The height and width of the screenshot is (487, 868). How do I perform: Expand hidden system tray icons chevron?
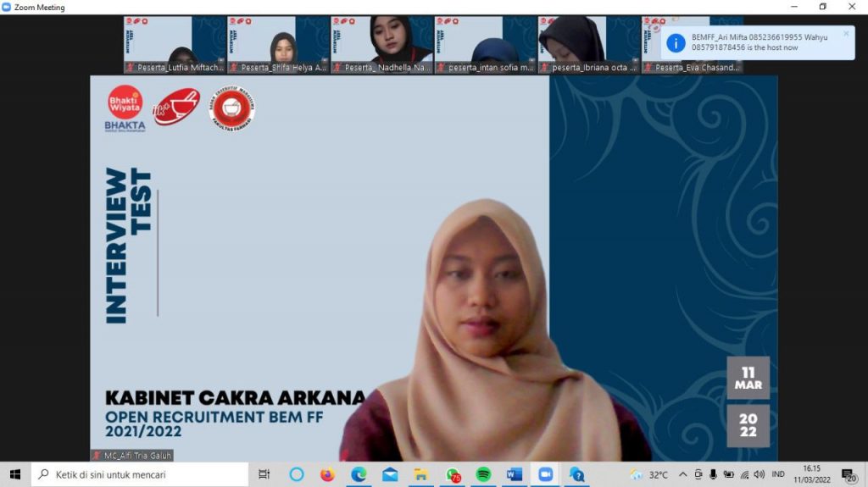click(682, 474)
